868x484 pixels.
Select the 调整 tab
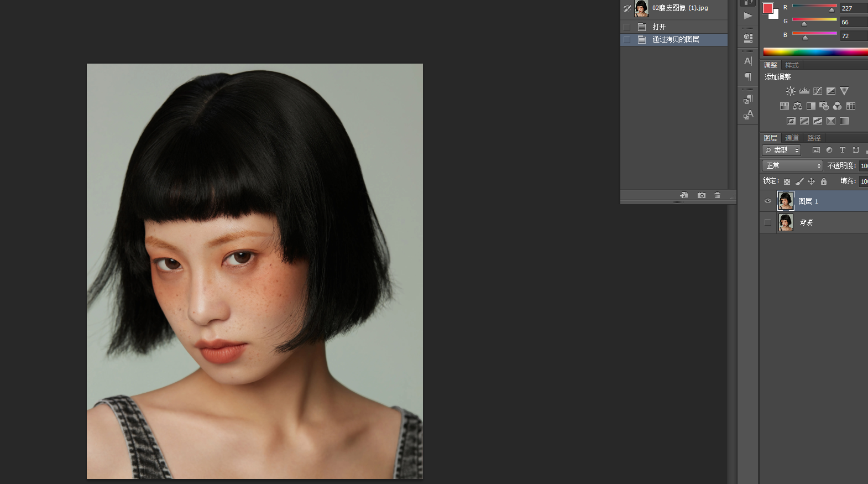click(x=771, y=65)
